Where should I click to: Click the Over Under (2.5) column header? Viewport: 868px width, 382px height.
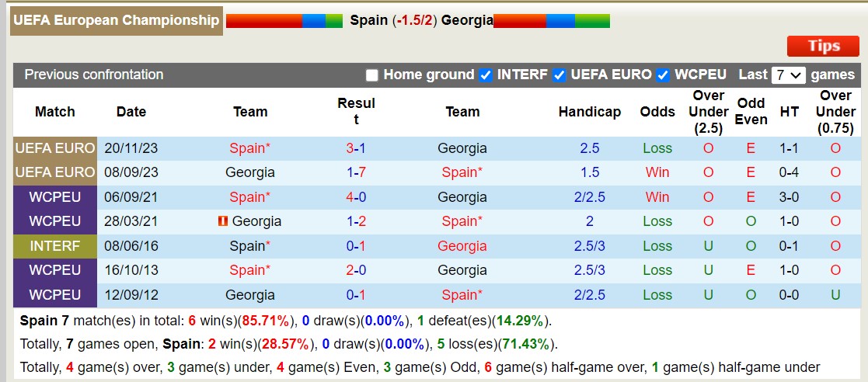pyautogui.click(x=709, y=113)
